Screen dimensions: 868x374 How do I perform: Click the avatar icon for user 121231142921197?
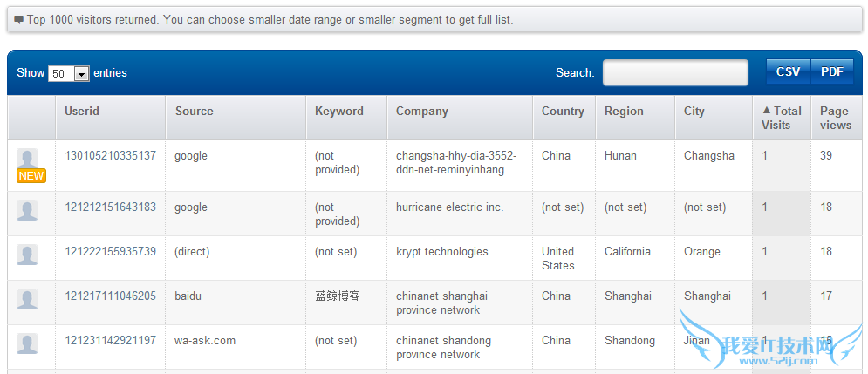click(x=28, y=343)
